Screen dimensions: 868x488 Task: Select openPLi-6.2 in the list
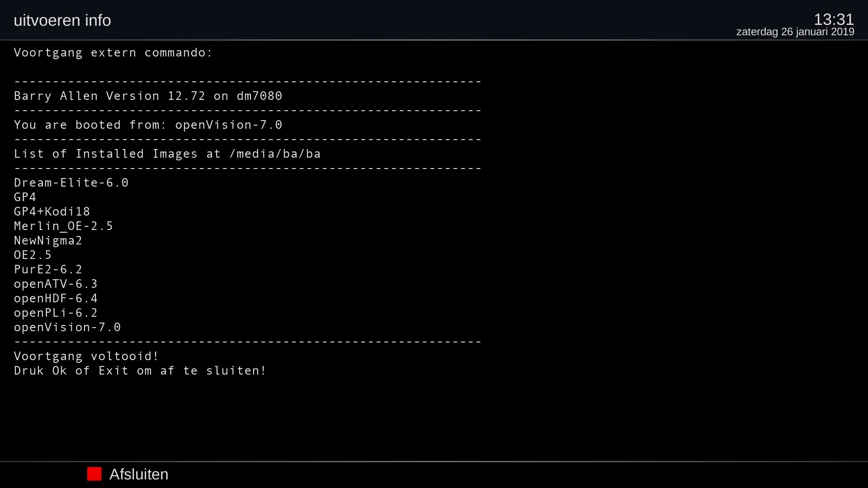[56, 313]
